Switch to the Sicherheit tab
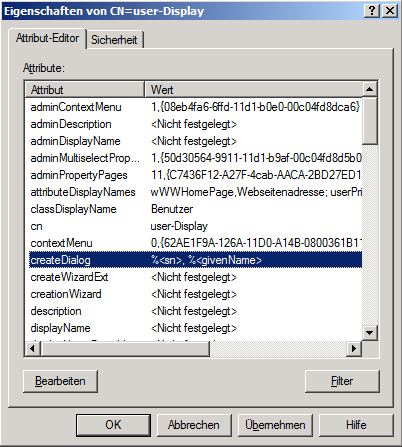 (114, 40)
